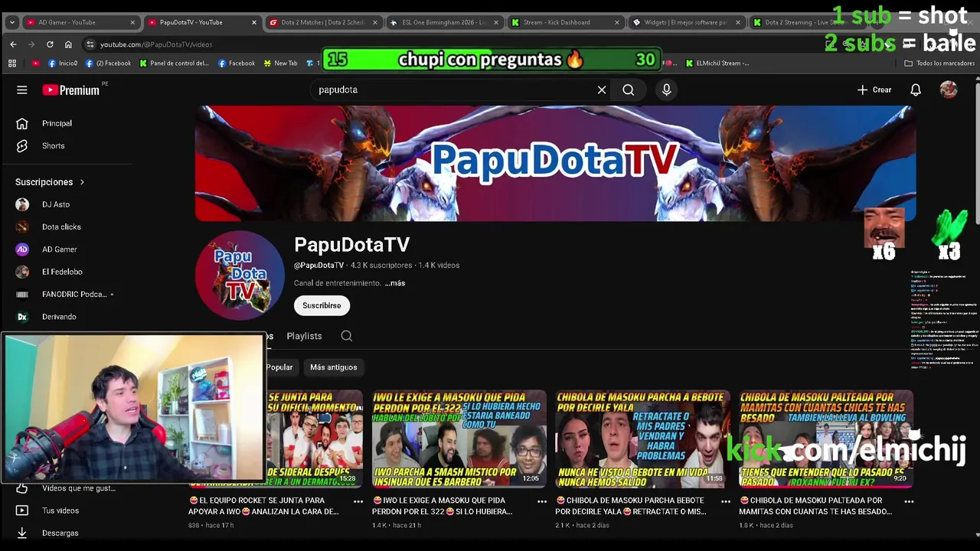Expand the Suscripciones section chevron
The height and width of the screenshot is (551, 980).
tap(82, 182)
